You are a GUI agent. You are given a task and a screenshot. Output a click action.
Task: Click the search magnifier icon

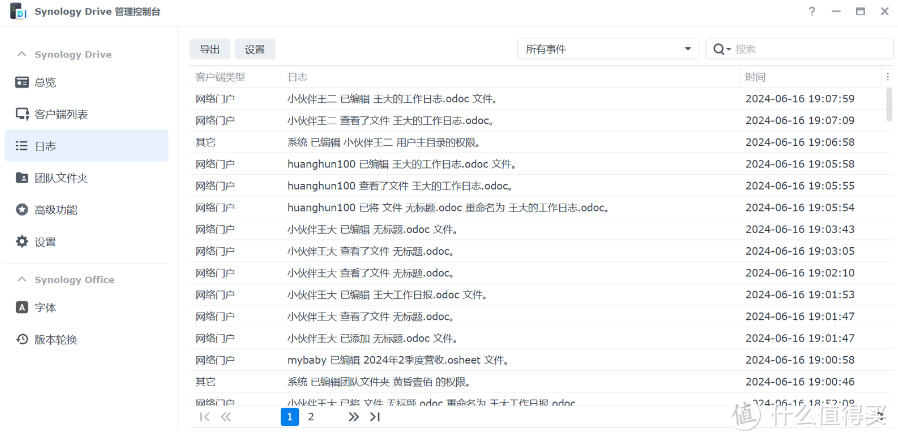click(x=719, y=49)
